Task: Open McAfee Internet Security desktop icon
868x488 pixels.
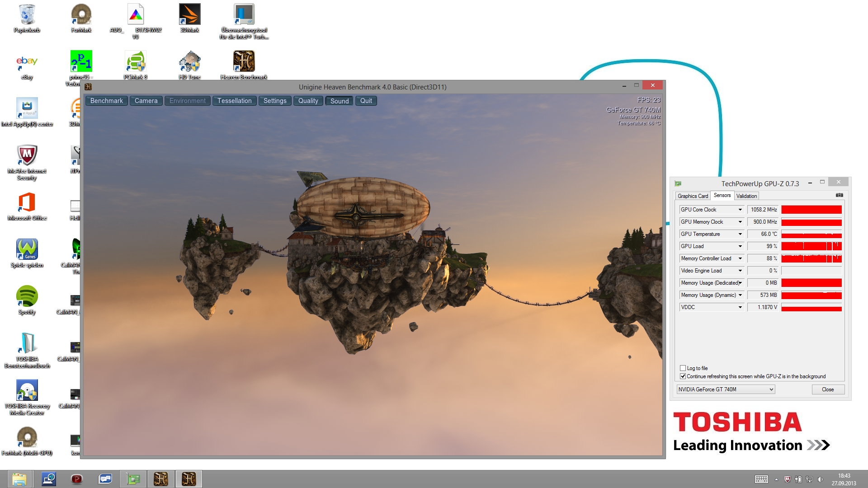Action: point(27,163)
